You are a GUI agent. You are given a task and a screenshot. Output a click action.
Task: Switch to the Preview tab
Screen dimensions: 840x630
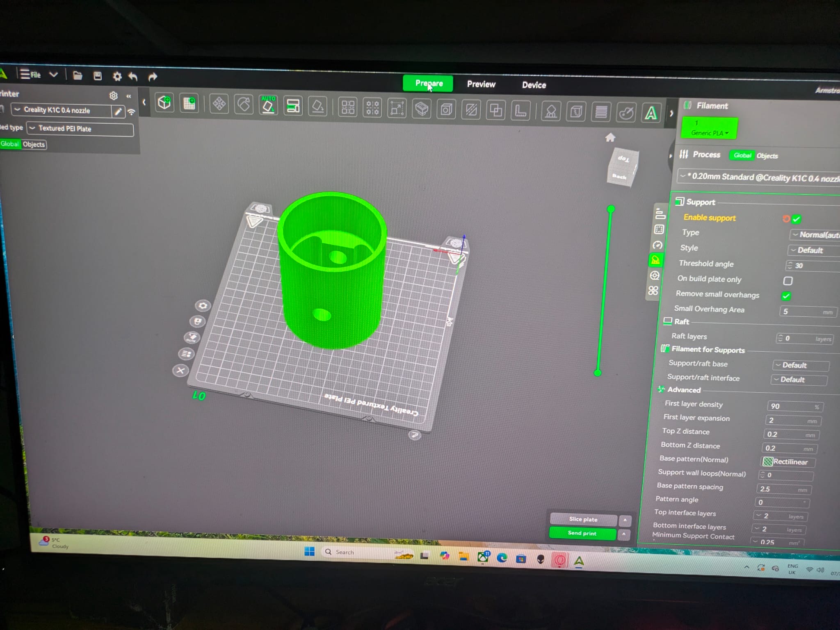481,84
